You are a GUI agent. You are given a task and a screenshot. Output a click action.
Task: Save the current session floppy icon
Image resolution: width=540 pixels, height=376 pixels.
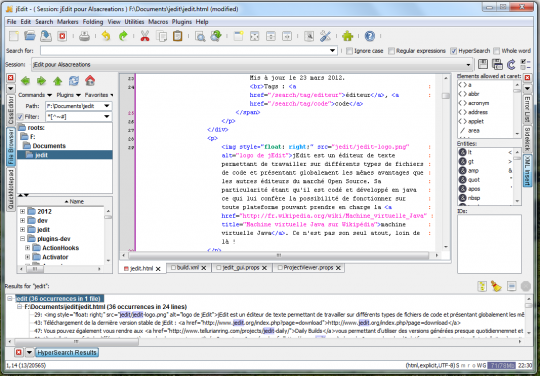coord(482,64)
